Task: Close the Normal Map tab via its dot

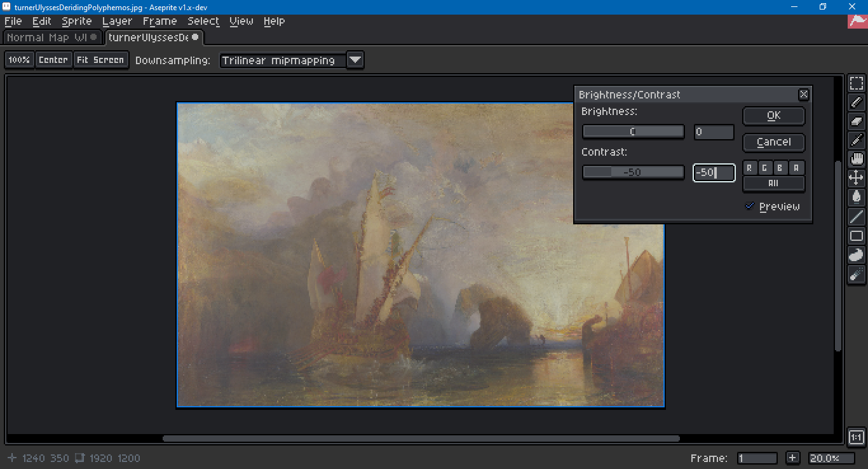Action: (x=94, y=37)
